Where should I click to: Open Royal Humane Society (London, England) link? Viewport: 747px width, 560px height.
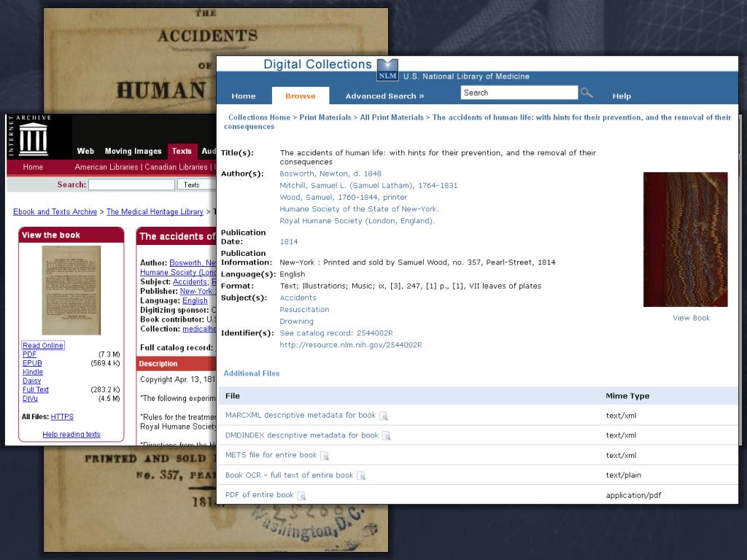point(357,221)
